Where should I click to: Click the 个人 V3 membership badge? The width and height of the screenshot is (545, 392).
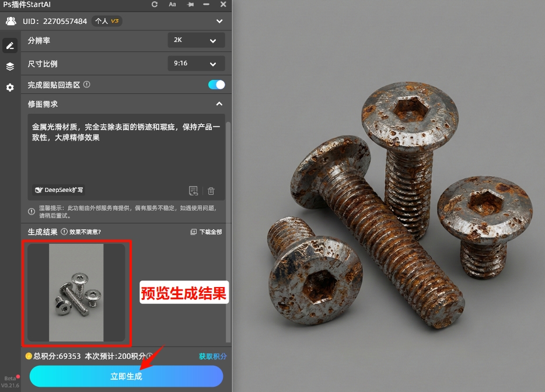pos(107,21)
